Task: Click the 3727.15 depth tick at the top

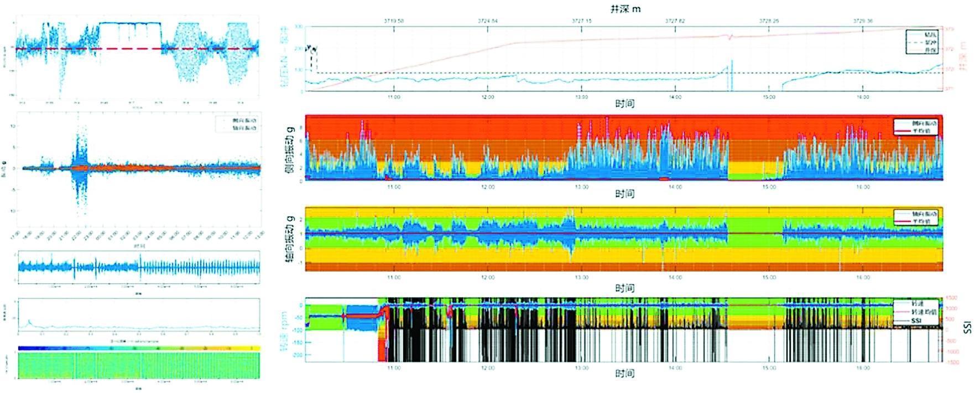Action: pos(581,20)
